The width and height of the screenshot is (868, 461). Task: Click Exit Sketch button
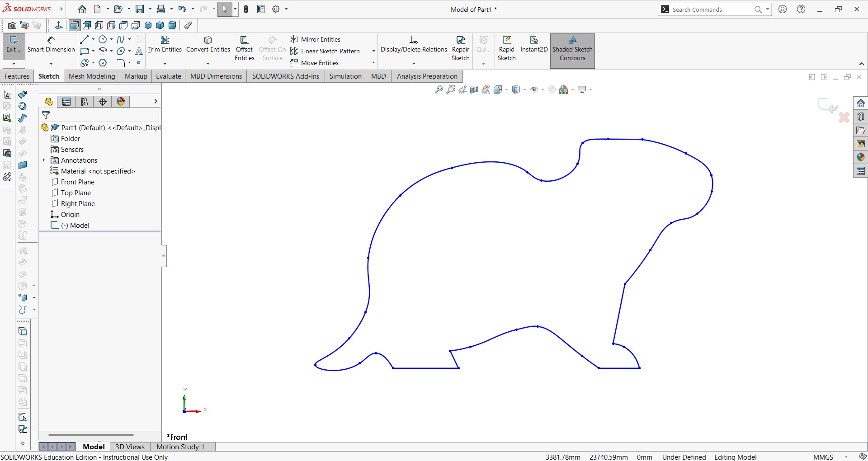point(14,45)
